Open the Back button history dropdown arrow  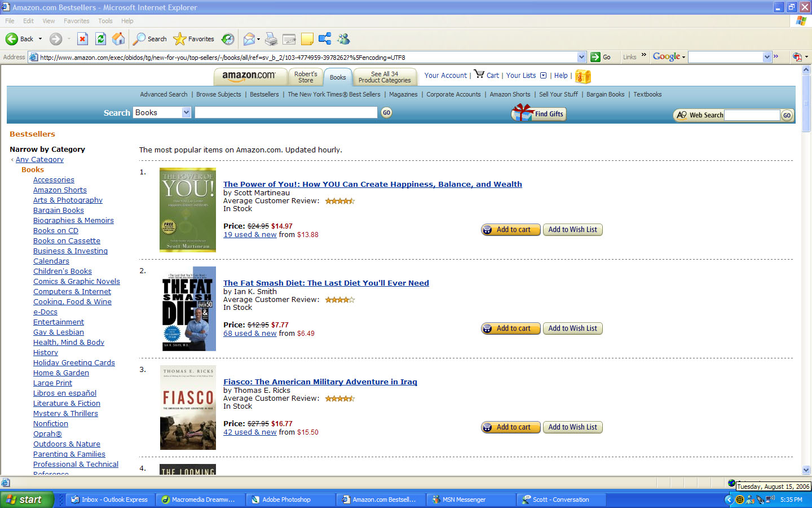pos(40,39)
